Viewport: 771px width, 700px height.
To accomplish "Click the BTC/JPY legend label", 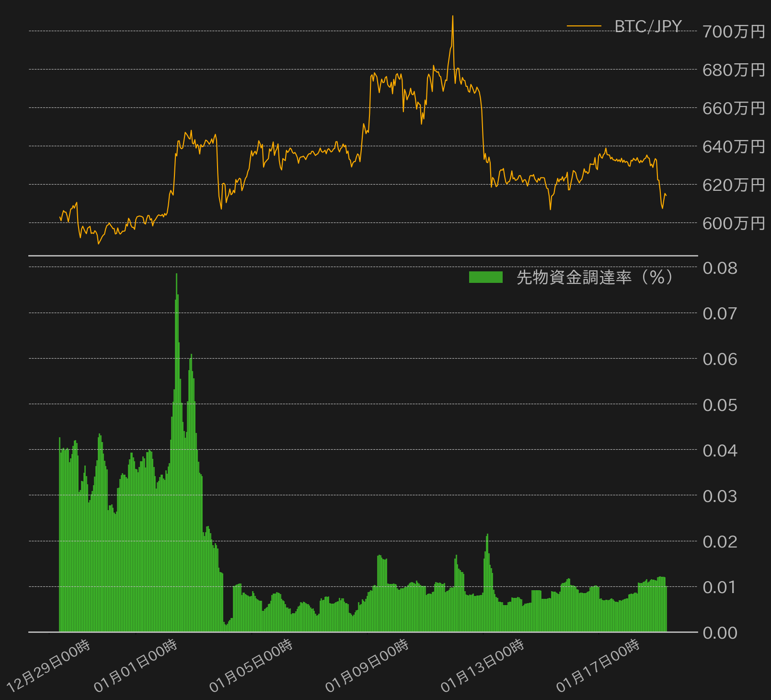I will click(x=648, y=26).
